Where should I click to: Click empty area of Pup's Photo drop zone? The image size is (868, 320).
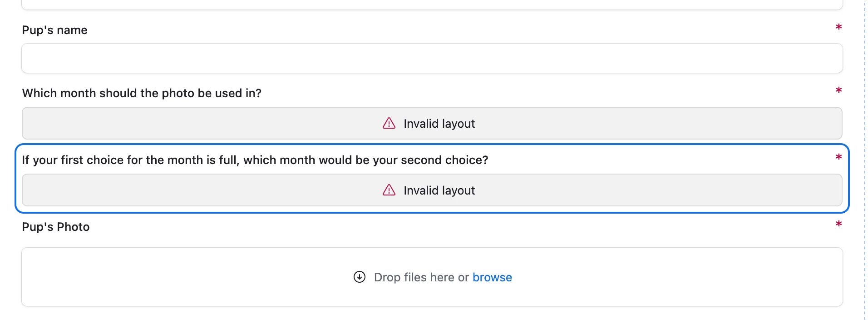182,277
